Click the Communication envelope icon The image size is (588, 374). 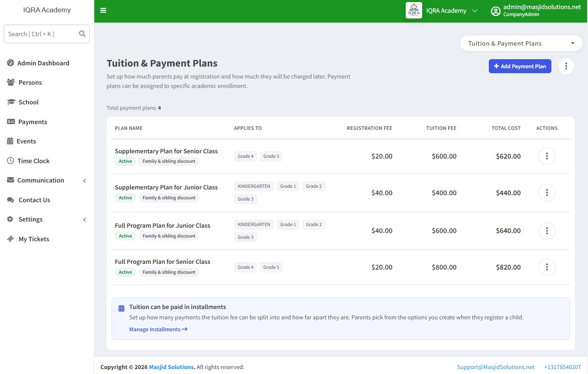[x=11, y=180]
